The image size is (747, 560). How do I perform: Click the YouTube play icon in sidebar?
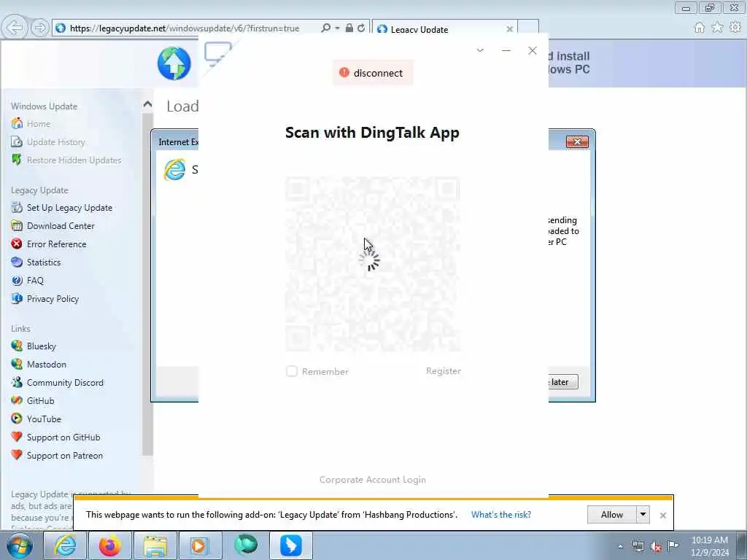[17, 419]
